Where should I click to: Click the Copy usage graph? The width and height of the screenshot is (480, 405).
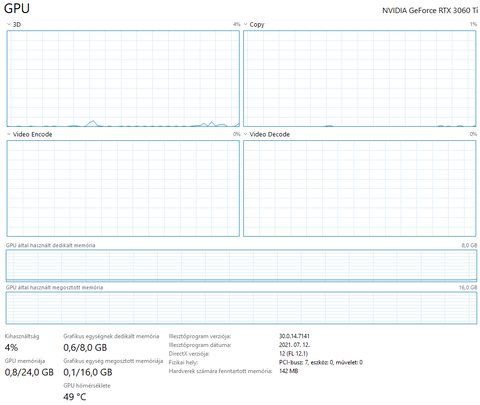(360, 79)
